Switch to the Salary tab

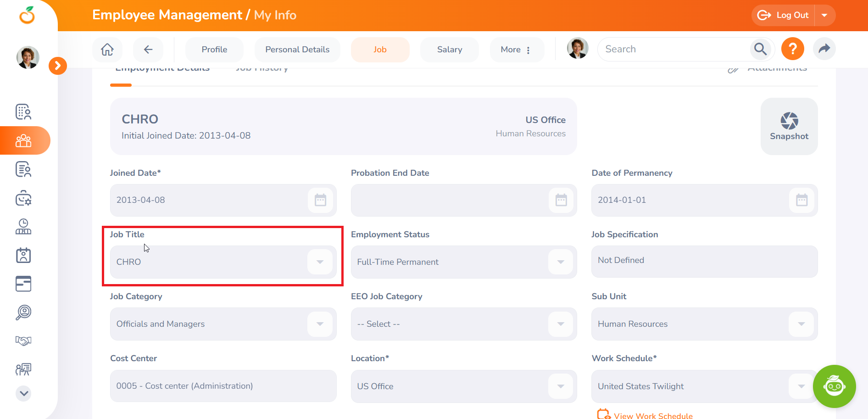tap(449, 50)
